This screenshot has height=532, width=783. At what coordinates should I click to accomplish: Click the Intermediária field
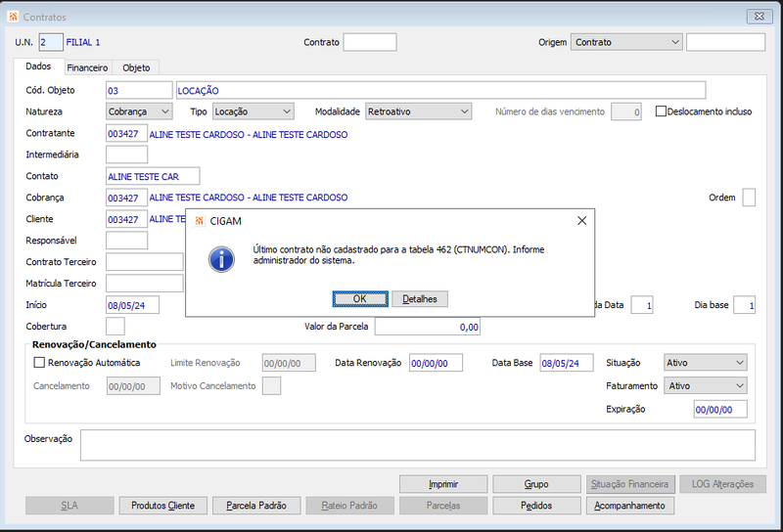click(126, 155)
